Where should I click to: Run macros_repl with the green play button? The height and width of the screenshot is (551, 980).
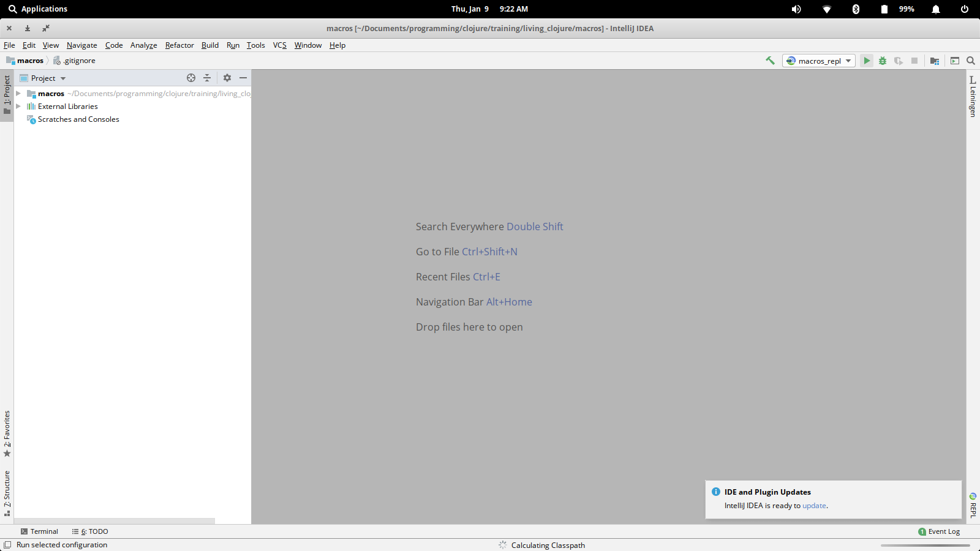click(x=867, y=61)
